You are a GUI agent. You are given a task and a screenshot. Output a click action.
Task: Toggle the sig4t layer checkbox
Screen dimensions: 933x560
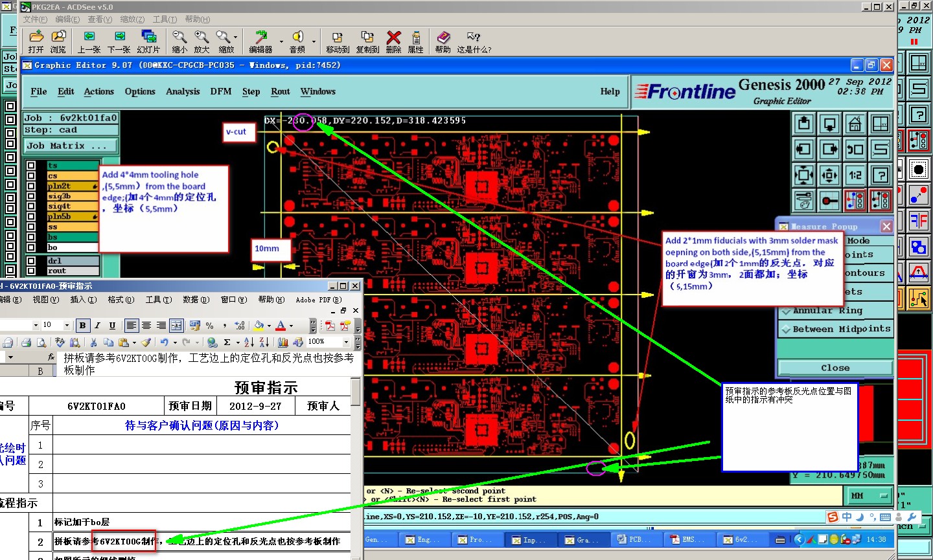pyautogui.click(x=31, y=207)
